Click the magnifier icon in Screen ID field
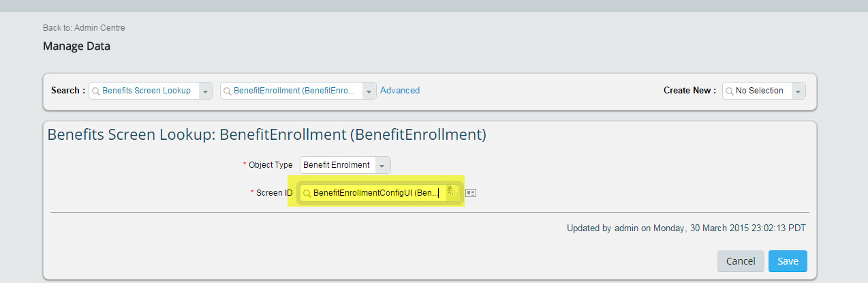868x283 pixels. [307, 194]
